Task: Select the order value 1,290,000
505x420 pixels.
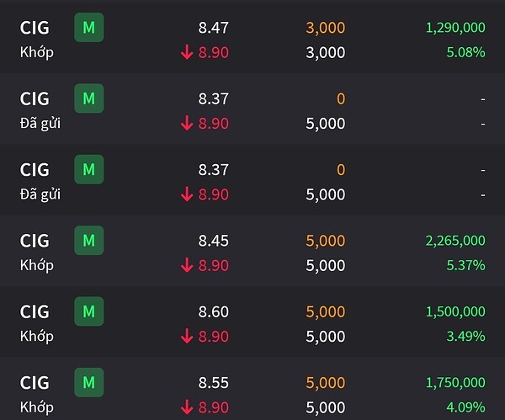Action: point(455,28)
